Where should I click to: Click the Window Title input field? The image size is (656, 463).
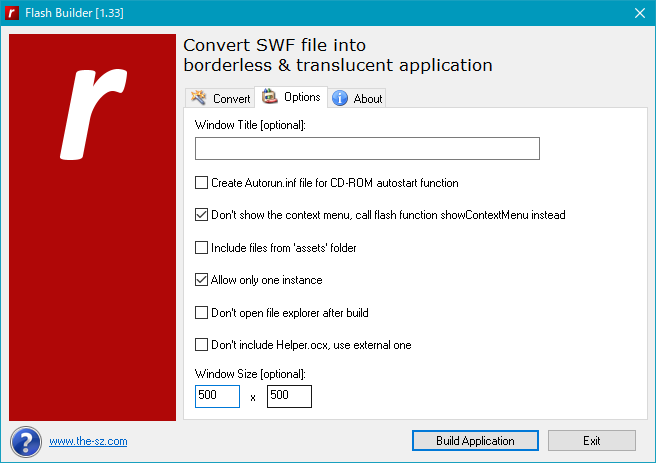click(x=367, y=148)
